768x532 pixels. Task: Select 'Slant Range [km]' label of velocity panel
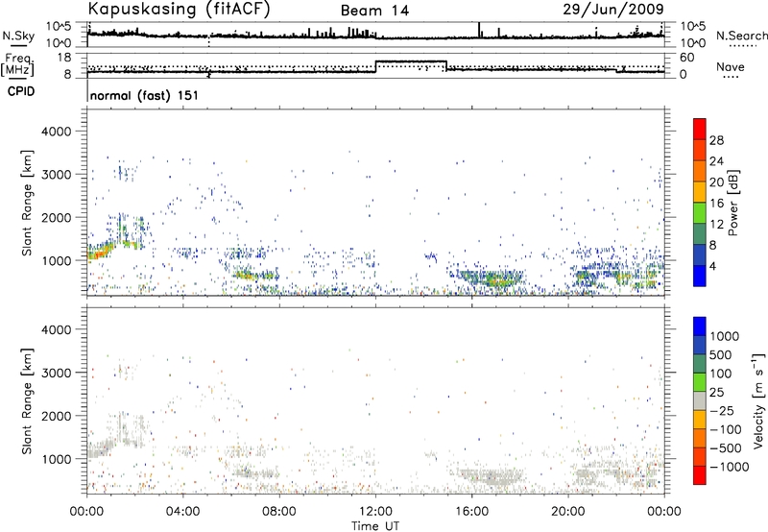pos(27,400)
